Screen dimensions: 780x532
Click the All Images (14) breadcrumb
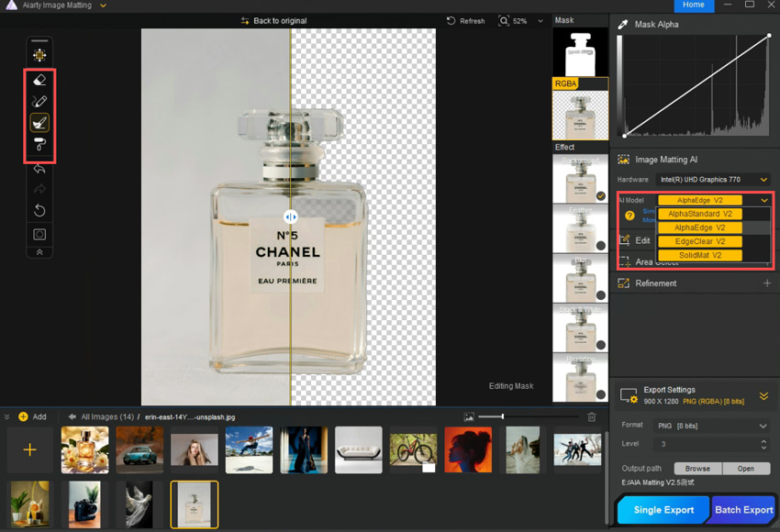pyautogui.click(x=107, y=416)
